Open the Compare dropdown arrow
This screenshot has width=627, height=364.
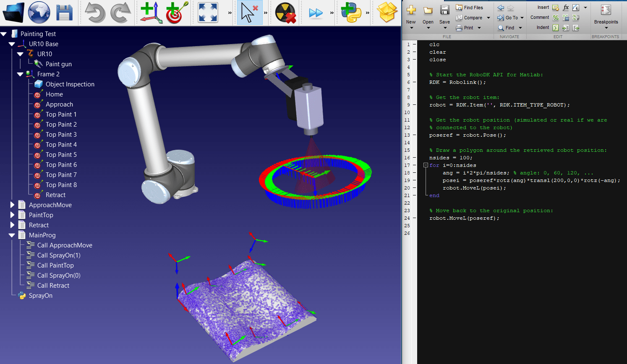(488, 17)
